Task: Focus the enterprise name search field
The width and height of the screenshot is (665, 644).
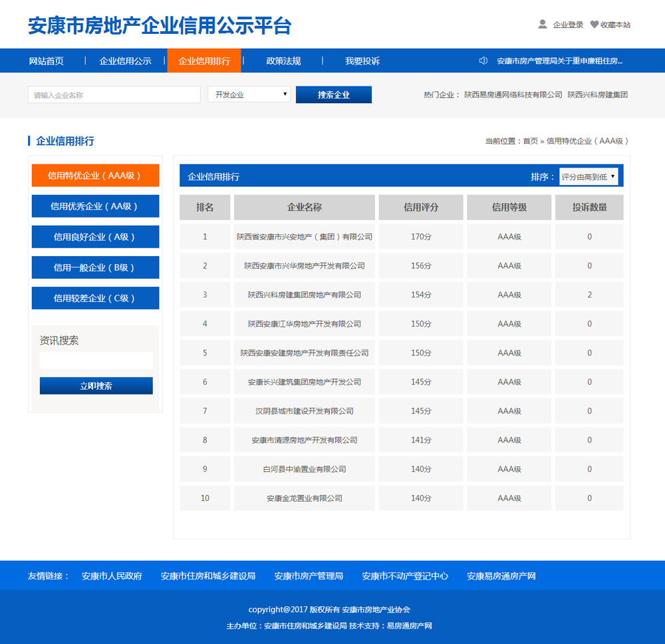Action: coord(114,94)
